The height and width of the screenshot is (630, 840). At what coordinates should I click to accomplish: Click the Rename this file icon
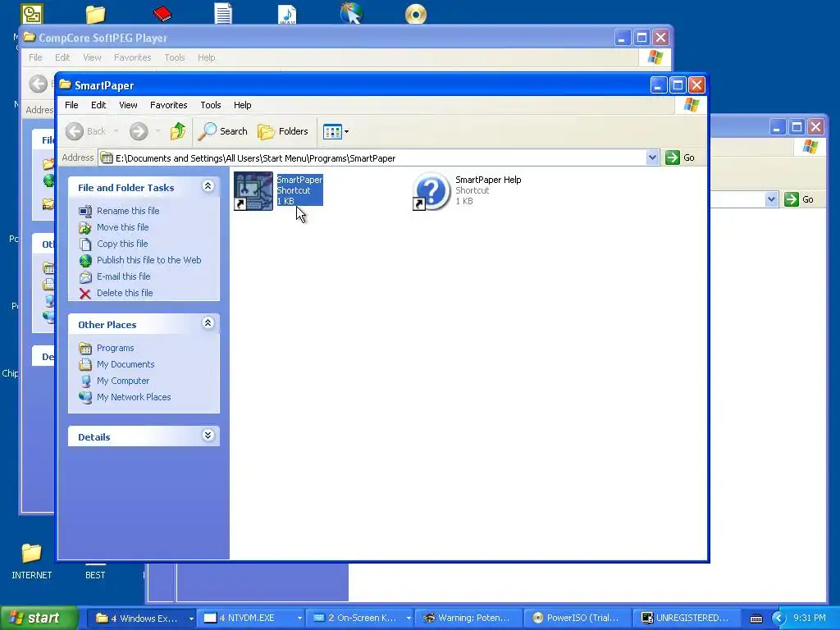(85, 211)
